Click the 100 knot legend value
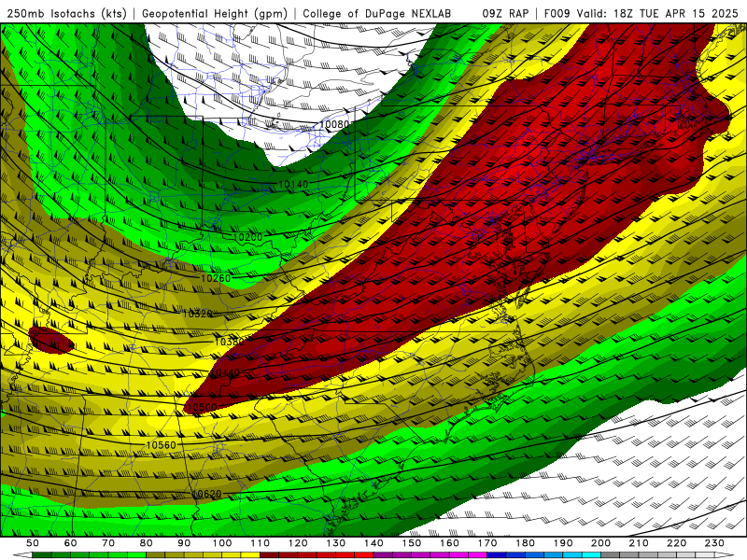The image size is (747, 560). 222,543
